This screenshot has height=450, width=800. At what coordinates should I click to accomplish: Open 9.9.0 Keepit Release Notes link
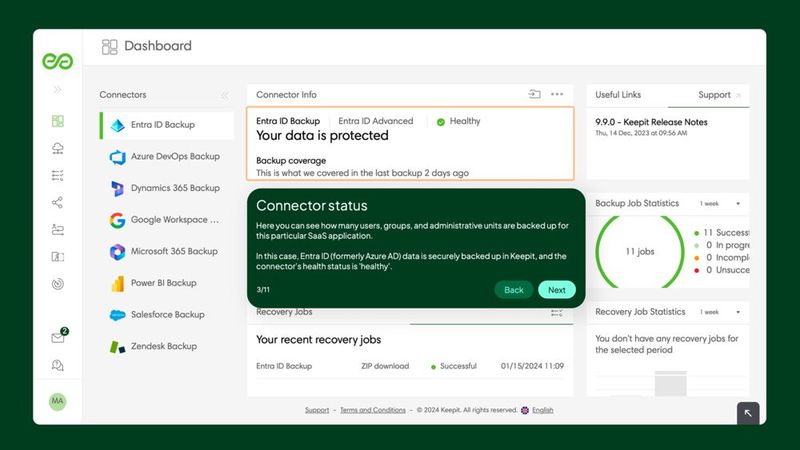[651, 122]
